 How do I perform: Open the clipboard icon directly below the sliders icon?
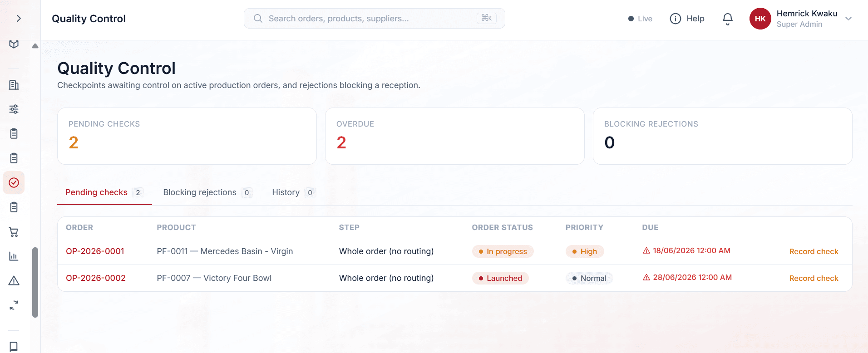14,133
